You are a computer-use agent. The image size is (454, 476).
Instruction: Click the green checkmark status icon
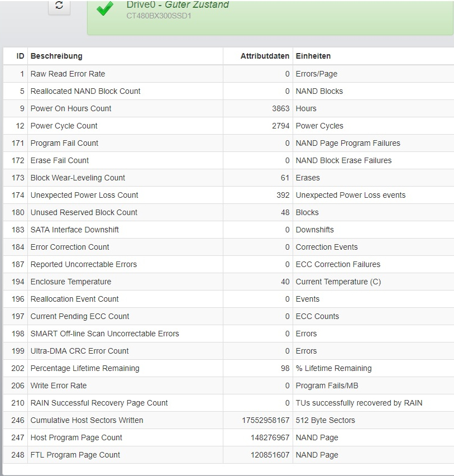point(104,8)
